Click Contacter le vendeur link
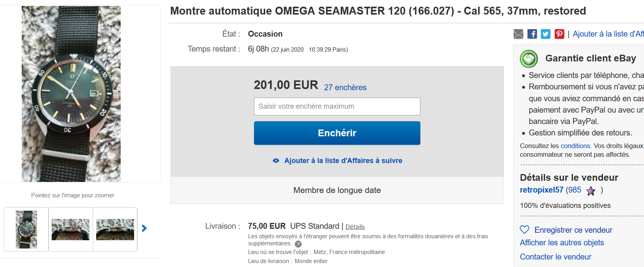Viewport: 644px width, 267px height. [x=555, y=257]
